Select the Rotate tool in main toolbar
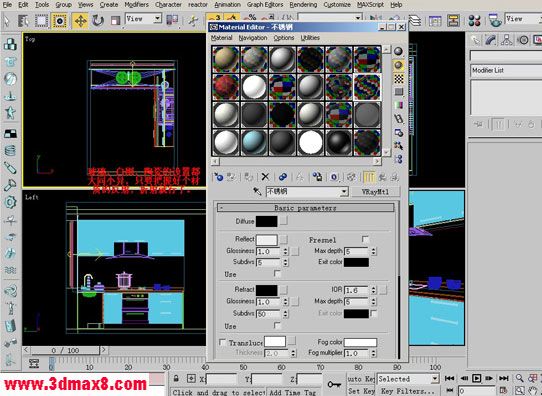 point(98,21)
